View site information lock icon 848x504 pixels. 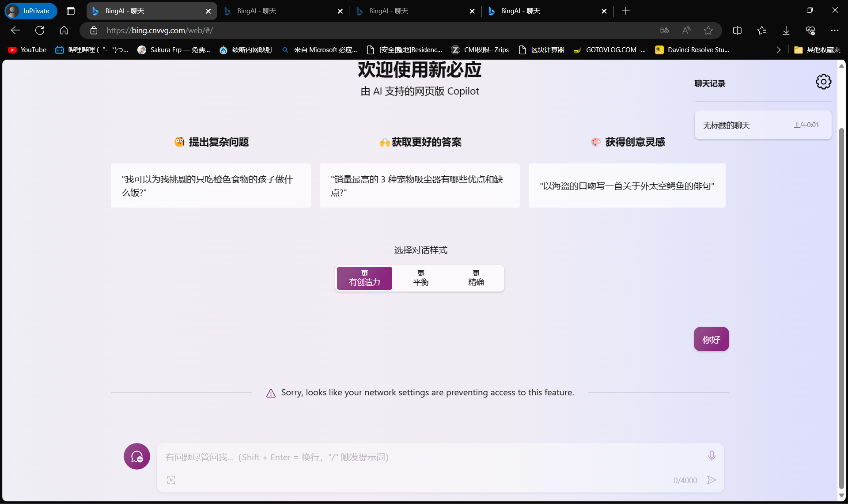pos(94,30)
